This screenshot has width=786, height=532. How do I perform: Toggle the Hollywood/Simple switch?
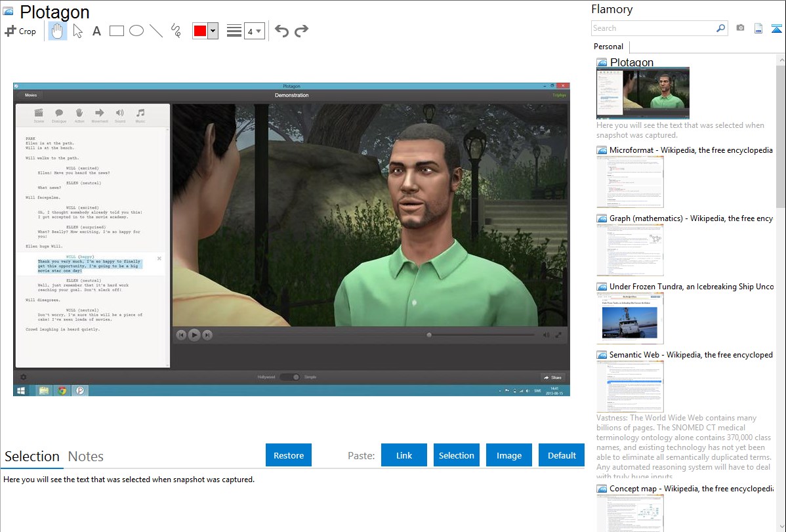click(290, 377)
